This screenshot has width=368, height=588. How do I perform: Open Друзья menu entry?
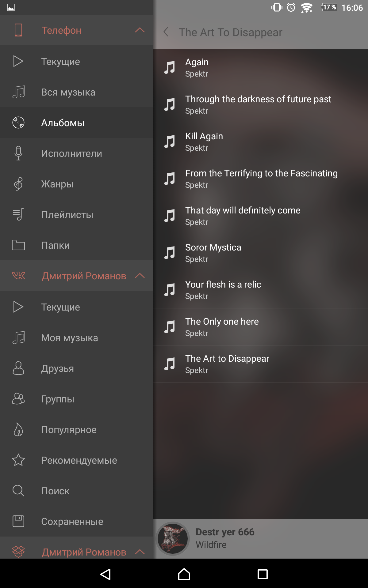(x=77, y=368)
